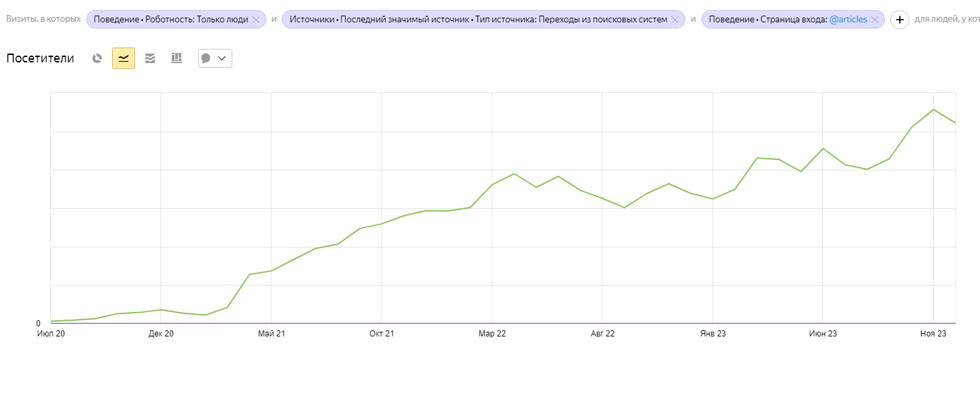Click the green line peak near Ноя 23
Viewport: 980px width, 407px height.
[934, 109]
